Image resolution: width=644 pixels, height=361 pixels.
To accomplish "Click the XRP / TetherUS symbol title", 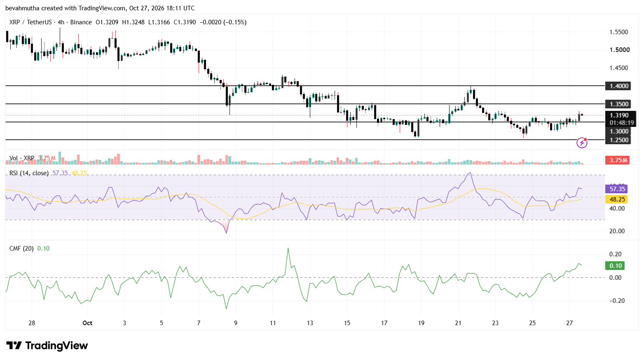I will click(x=30, y=22).
